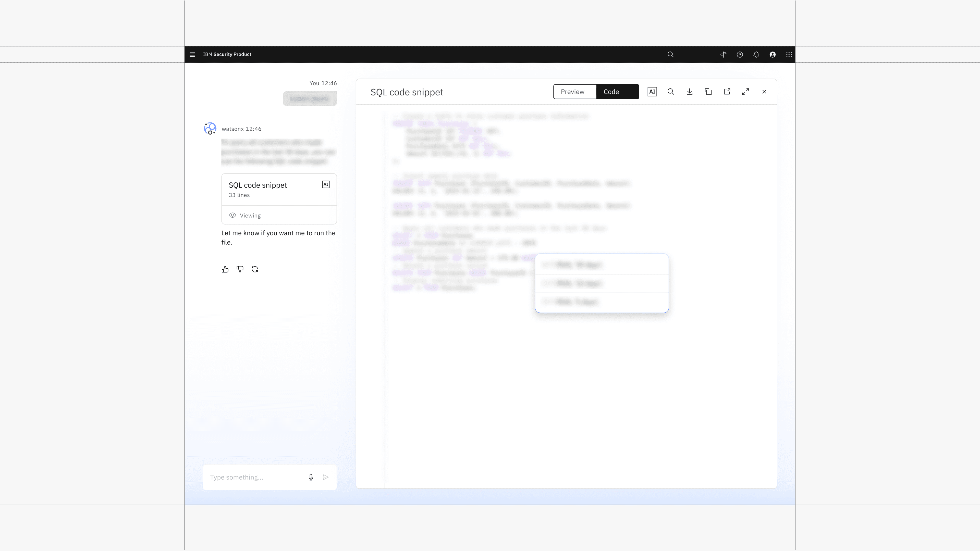Image resolution: width=980 pixels, height=551 pixels.
Task: Open the app switcher grid
Action: pyautogui.click(x=789, y=54)
